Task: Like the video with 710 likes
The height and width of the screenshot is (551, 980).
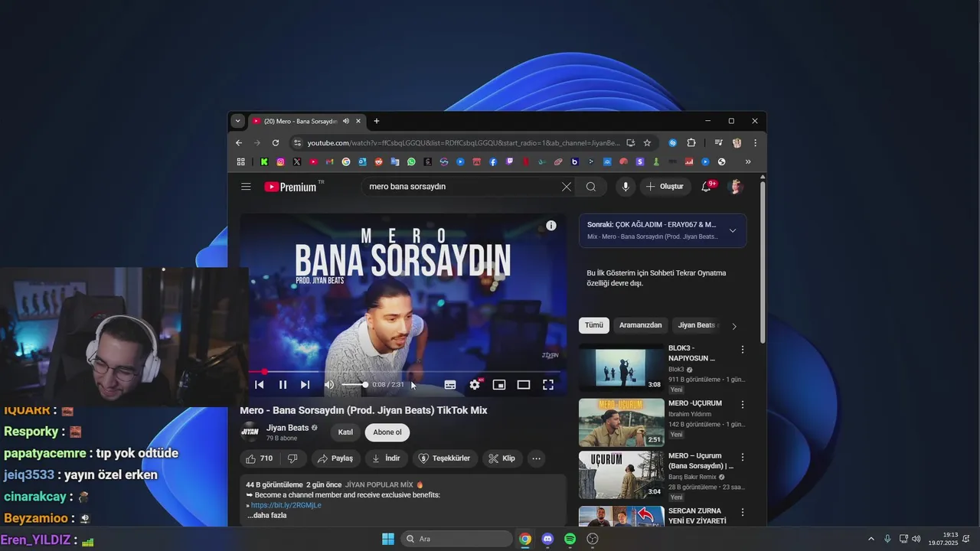Action: click(x=259, y=458)
